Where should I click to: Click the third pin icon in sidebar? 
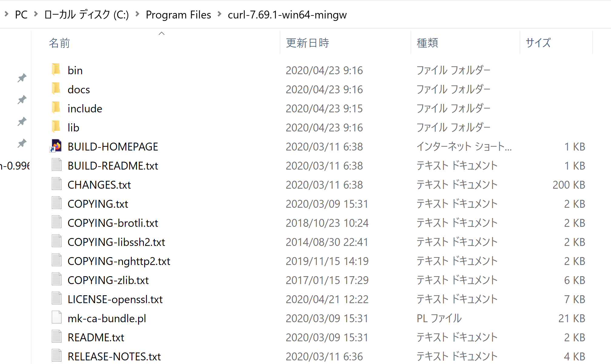[x=22, y=121]
